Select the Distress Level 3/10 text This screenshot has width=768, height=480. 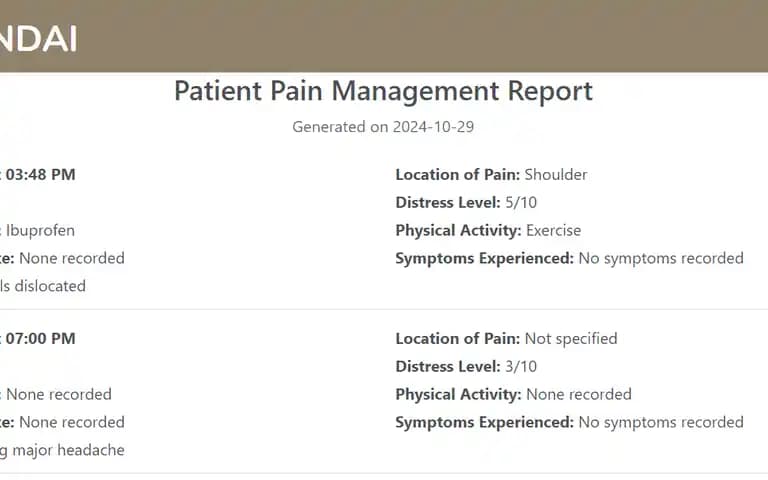tap(466, 367)
